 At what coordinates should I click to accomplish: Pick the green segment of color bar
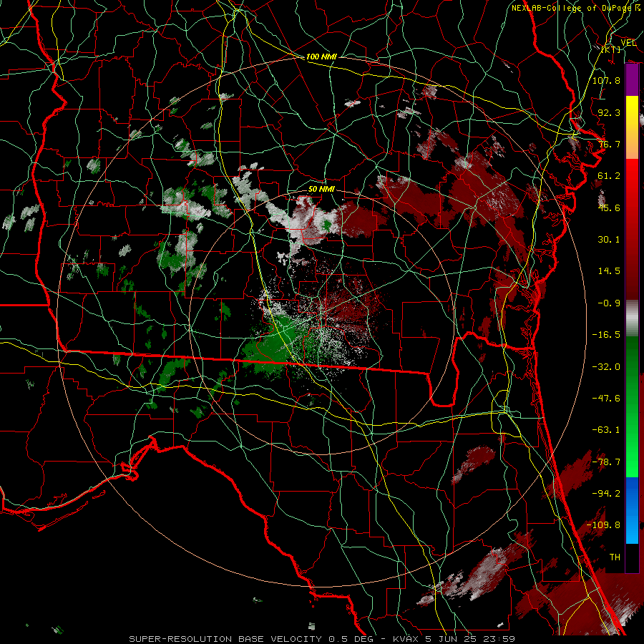(632, 406)
